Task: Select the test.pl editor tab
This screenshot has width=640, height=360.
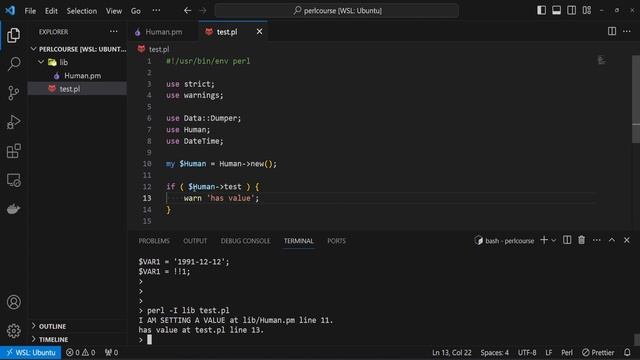Action: pos(227,32)
